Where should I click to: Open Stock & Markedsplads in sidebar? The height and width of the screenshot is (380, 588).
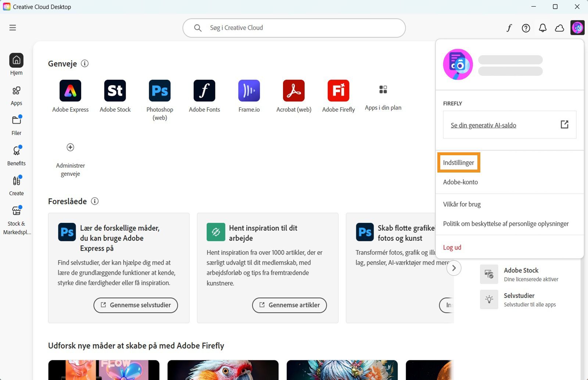point(16,220)
